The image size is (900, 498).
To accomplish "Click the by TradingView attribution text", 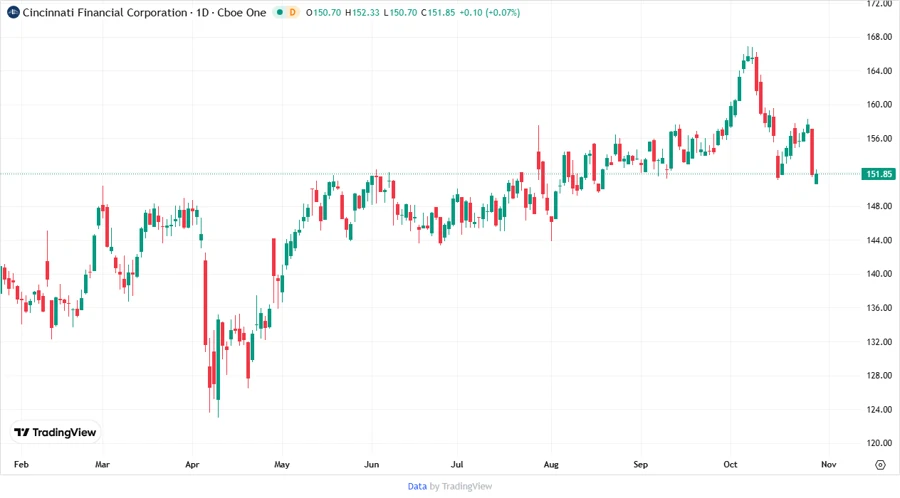I will tap(461, 486).
